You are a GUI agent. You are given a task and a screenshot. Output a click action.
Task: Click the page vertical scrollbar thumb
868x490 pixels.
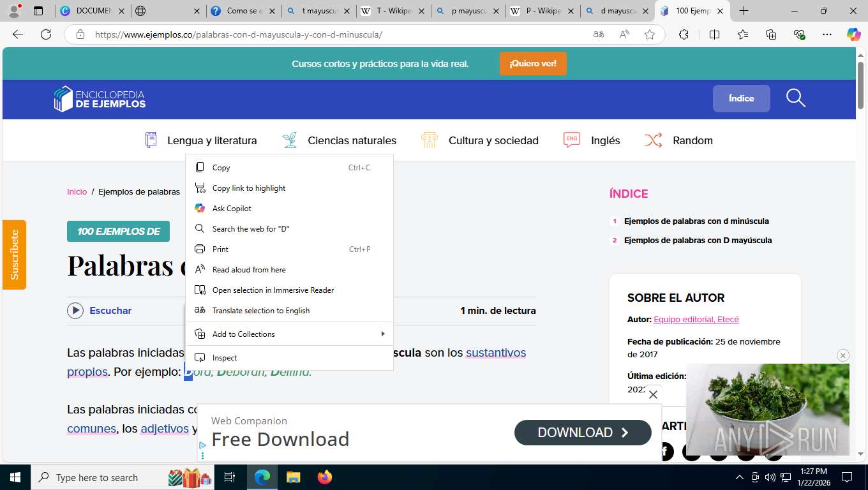coord(860,85)
